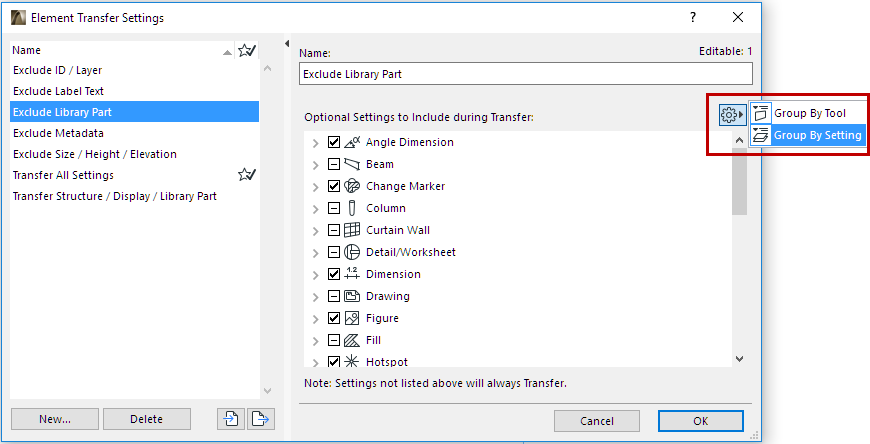Image resolution: width=870 pixels, height=444 pixels.
Task: Toggle the Dimension checkbox
Action: [x=333, y=274]
